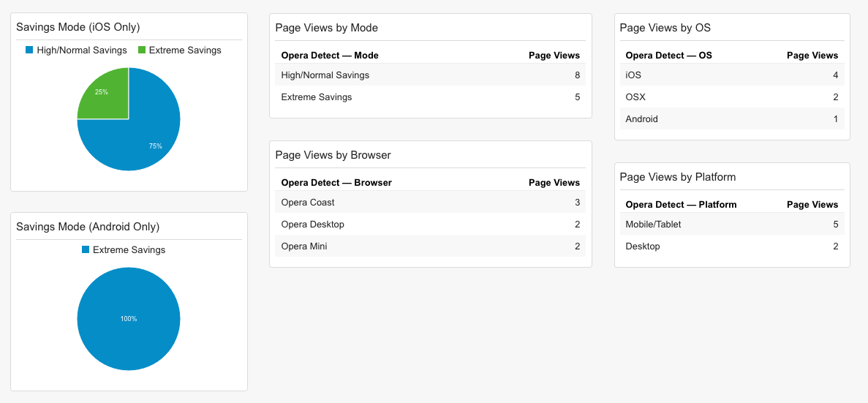Click the 100% Android pie chart
The image size is (868, 403).
(x=129, y=319)
